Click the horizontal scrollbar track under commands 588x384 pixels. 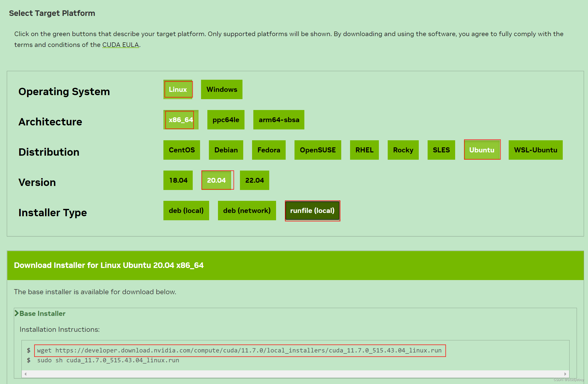tap(295, 374)
